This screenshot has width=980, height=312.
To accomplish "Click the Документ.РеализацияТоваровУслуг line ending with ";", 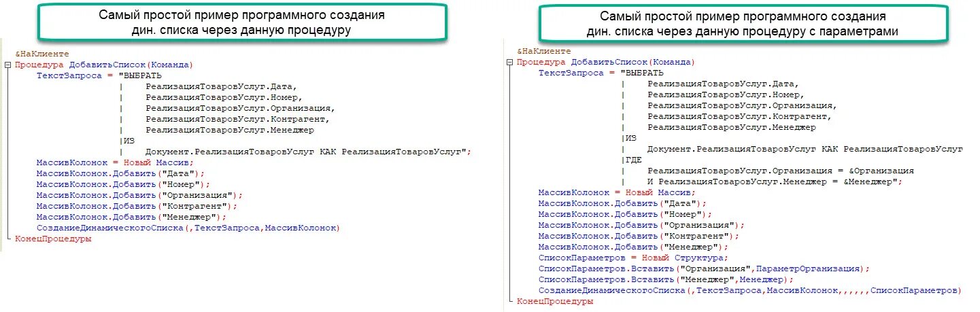I will 308,152.
